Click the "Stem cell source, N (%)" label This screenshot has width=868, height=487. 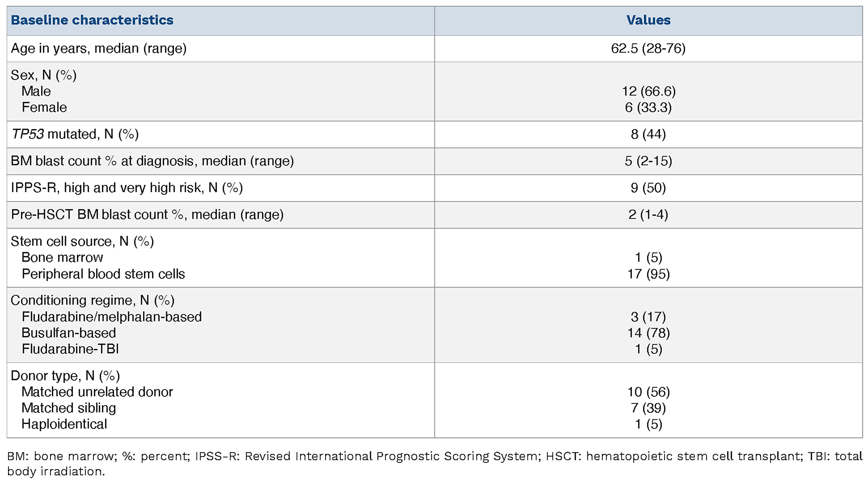[x=82, y=241]
